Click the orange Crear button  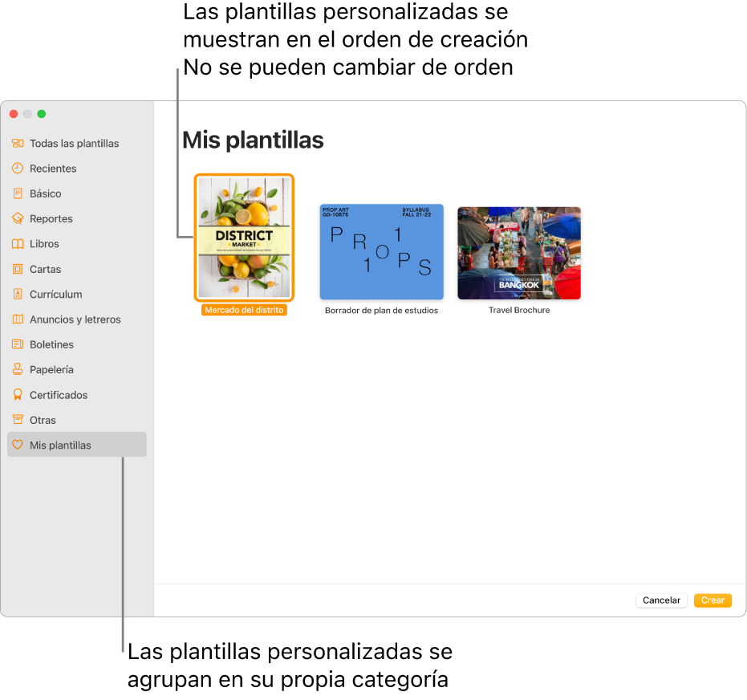pyautogui.click(x=712, y=600)
